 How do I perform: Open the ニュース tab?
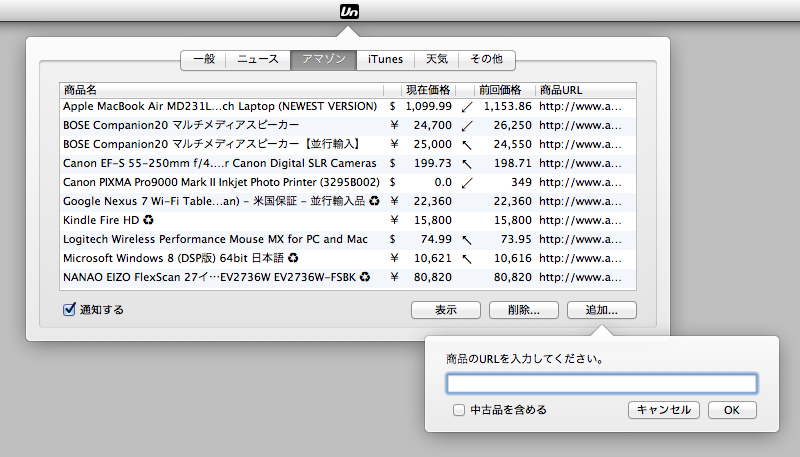[x=257, y=60]
